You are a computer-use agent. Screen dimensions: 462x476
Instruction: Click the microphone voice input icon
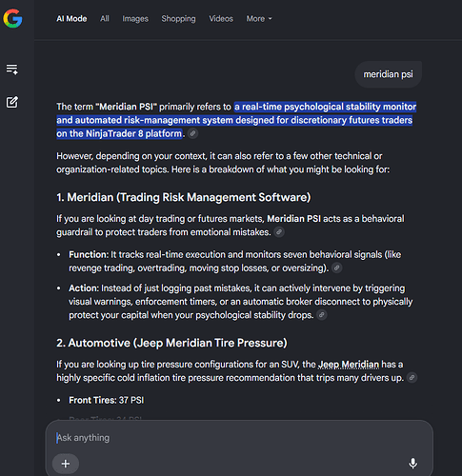tap(412, 464)
